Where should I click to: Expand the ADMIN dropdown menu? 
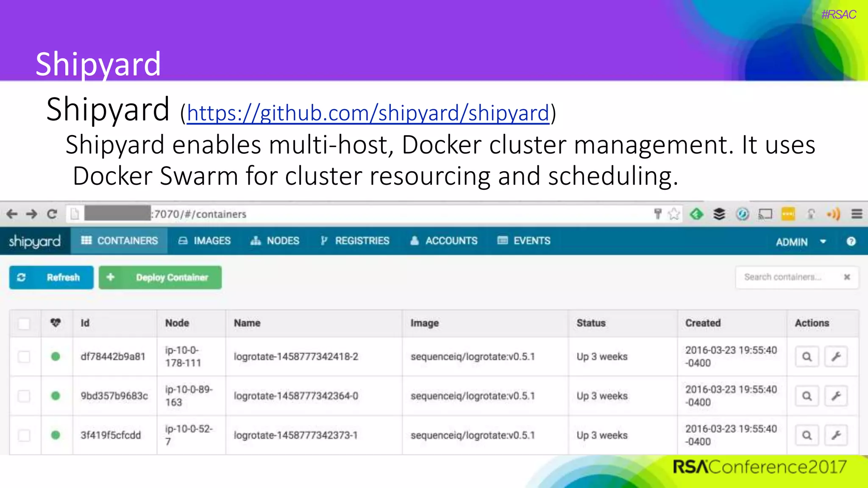(x=801, y=242)
